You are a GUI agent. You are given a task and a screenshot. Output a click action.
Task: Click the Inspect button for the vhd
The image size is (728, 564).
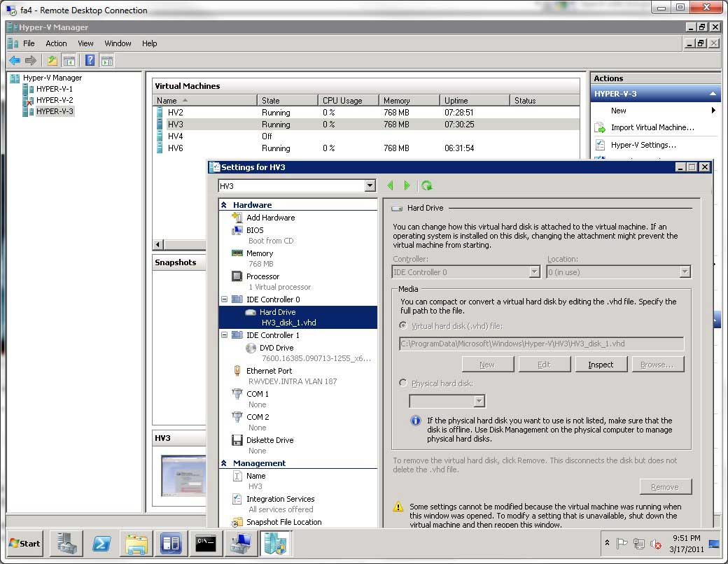tap(601, 365)
